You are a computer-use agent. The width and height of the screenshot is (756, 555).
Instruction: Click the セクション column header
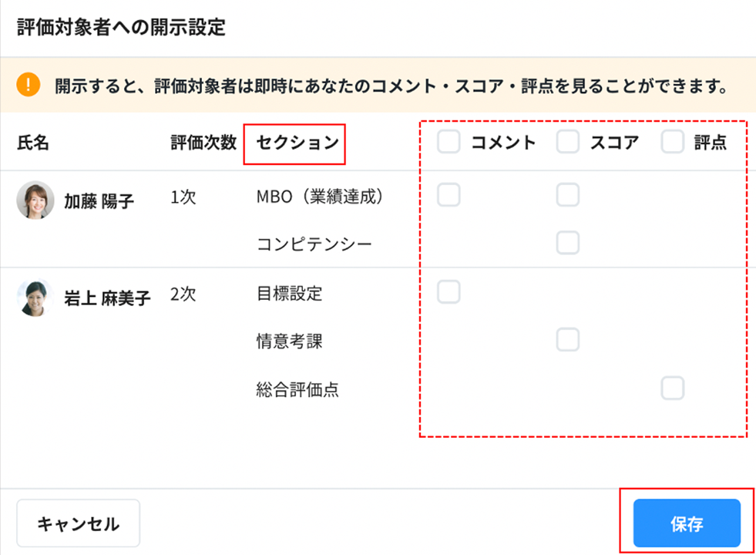[297, 143]
